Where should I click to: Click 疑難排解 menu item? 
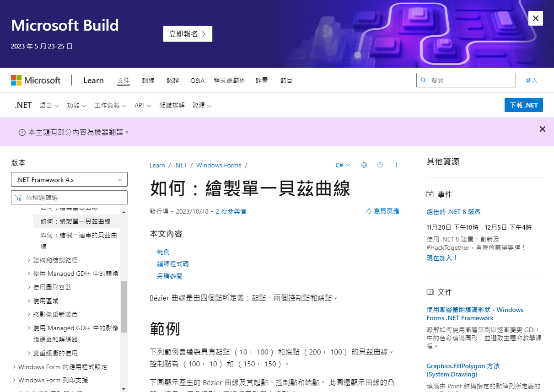pyautogui.click(x=172, y=105)
